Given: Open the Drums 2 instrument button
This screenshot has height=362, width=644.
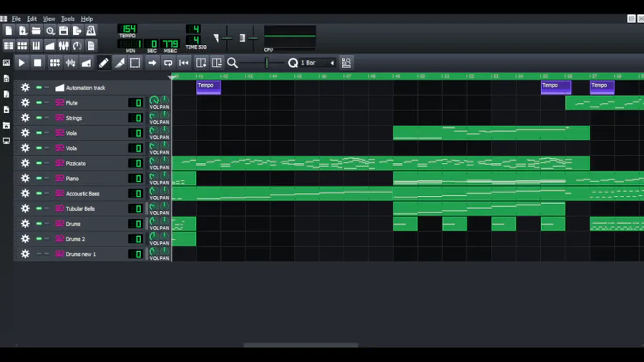Looking at the screenshot, I should [90, 238].
